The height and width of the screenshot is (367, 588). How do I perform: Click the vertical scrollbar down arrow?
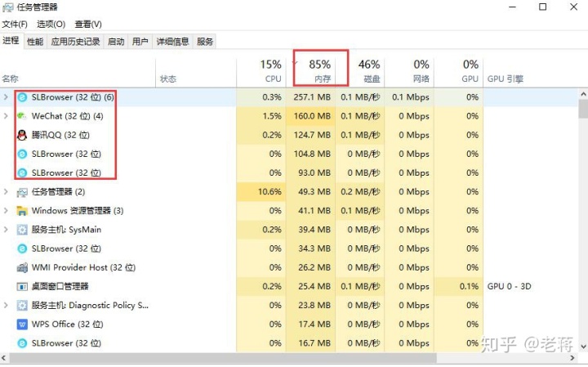pyautogui.click(x=583, y=347)
